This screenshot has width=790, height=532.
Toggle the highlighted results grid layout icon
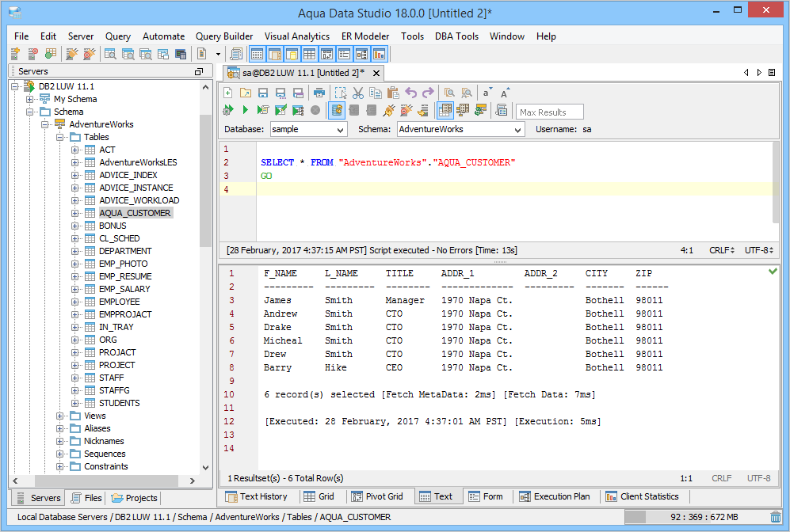[x=445, y=110]
